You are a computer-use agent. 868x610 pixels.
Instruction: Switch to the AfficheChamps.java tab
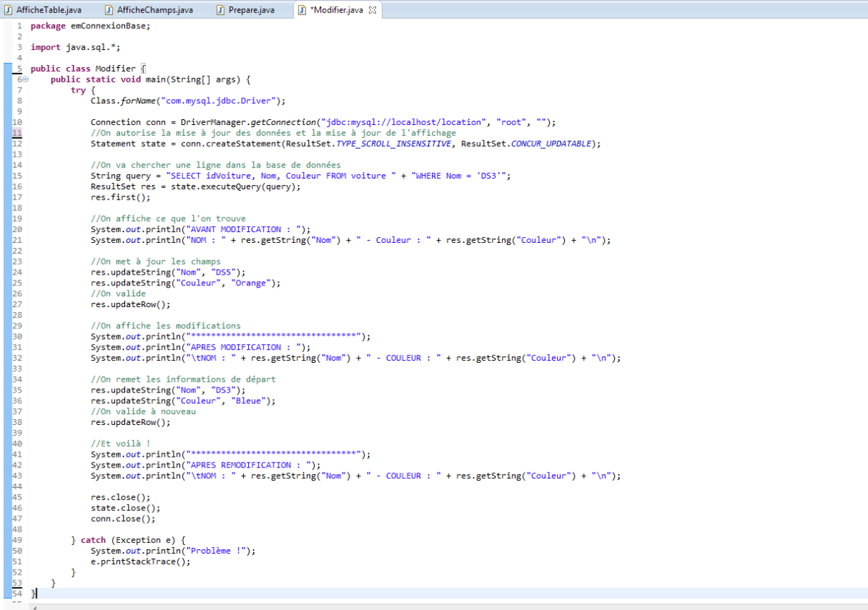coord(154,10)
